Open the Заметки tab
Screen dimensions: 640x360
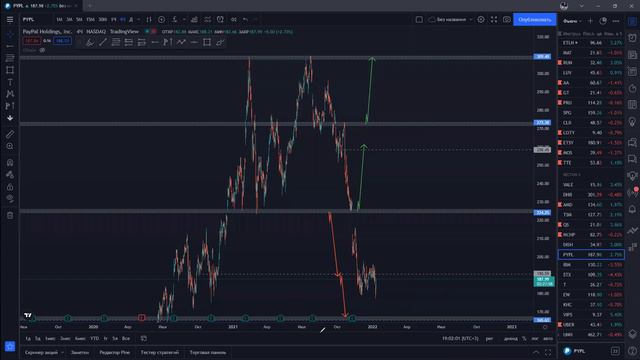80,352
